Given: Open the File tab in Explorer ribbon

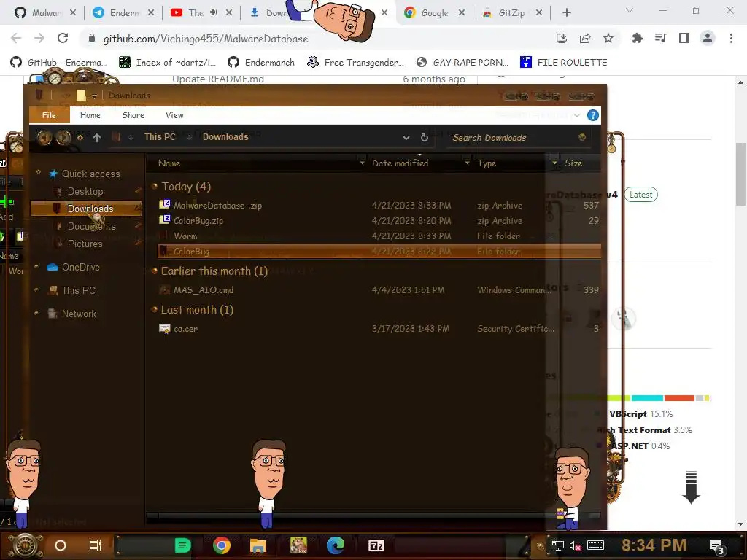Looking at the screenshot, I should (49, 115).
